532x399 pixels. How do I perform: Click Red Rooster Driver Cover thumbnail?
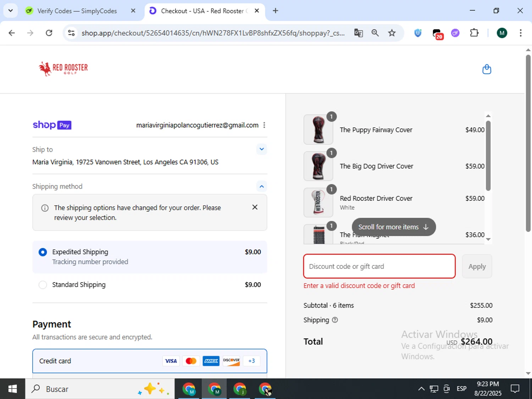318,202
